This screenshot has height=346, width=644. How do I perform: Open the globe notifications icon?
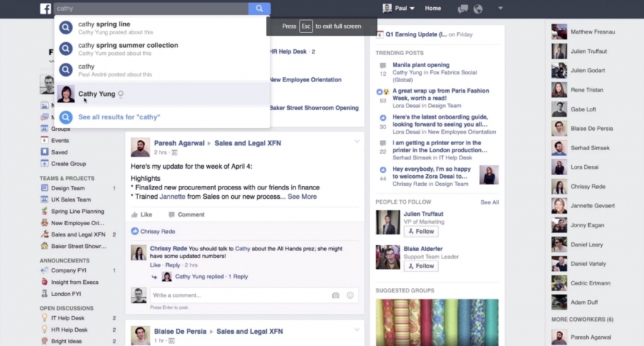point(478,9)
